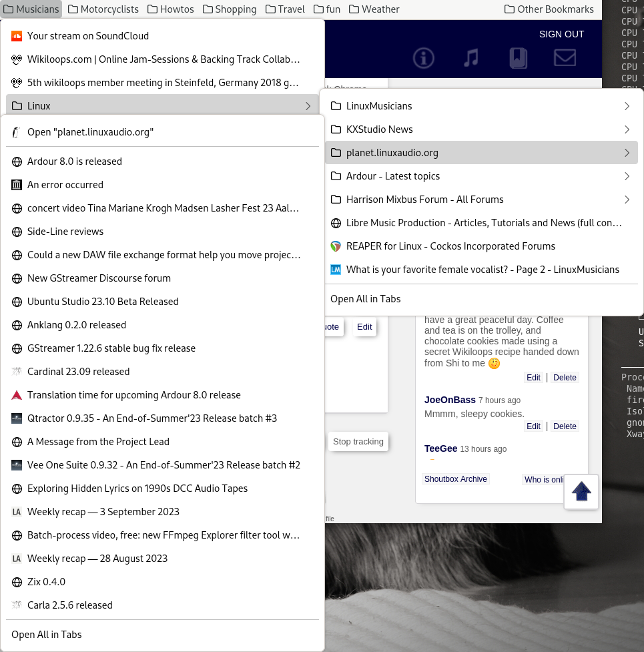This screenshot has height=652, width=644.
Task: Click the penguin icon of Open planet.linuxaudio.org
Action: point(17,132)
